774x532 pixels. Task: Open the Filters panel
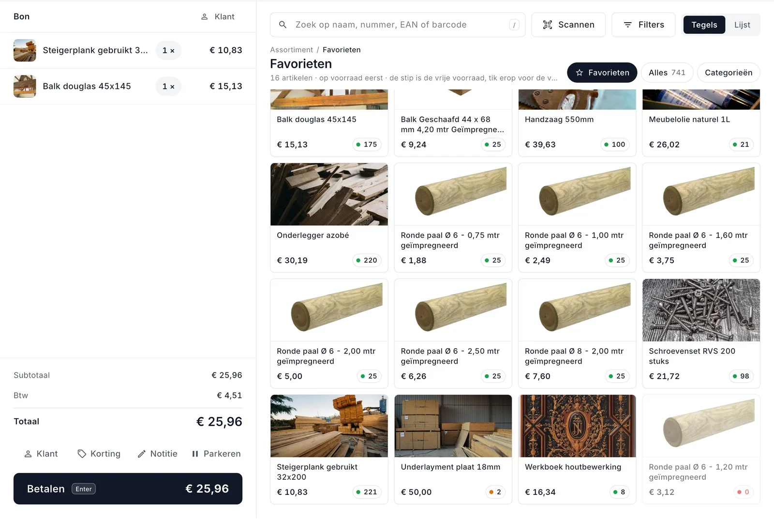(x=643, y=25)
